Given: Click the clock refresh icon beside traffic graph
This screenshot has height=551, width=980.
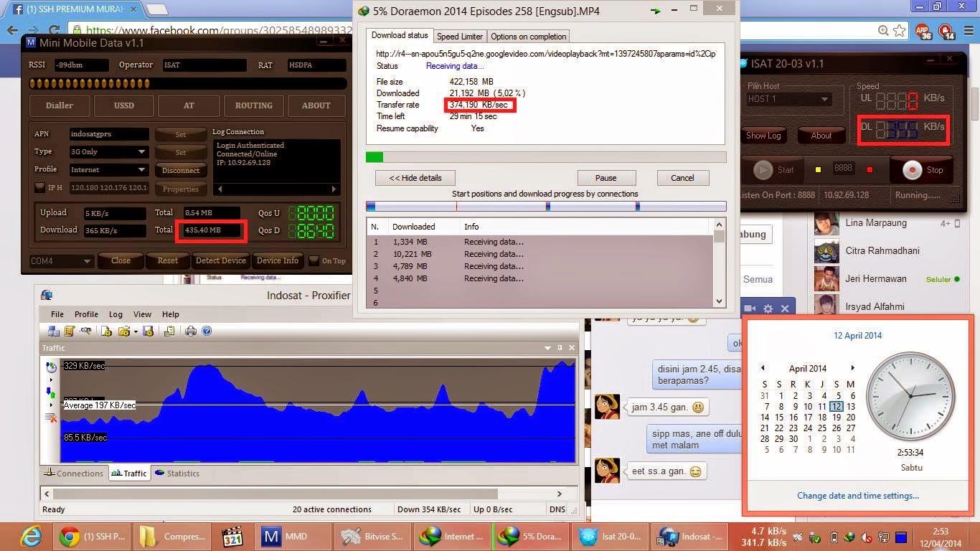Looking at the screenshot, I should (x=51, y=367).
